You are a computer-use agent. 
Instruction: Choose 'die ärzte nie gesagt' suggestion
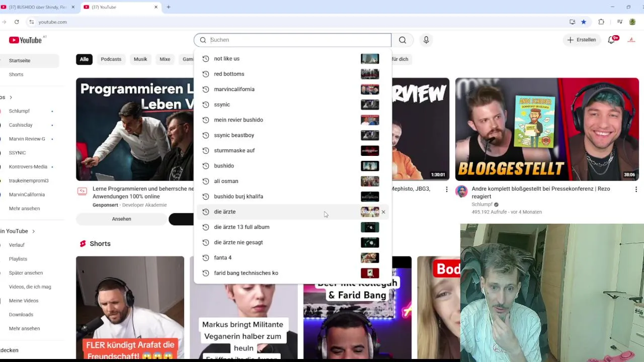point(292,242)
